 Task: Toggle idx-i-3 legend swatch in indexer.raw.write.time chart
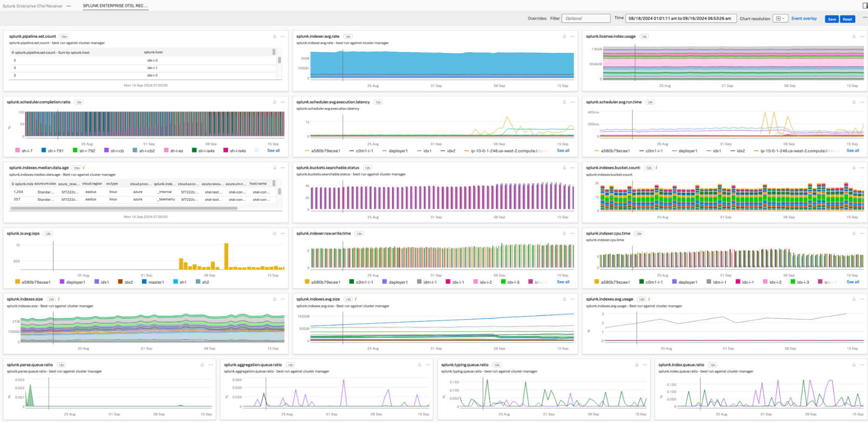[503, 282]
